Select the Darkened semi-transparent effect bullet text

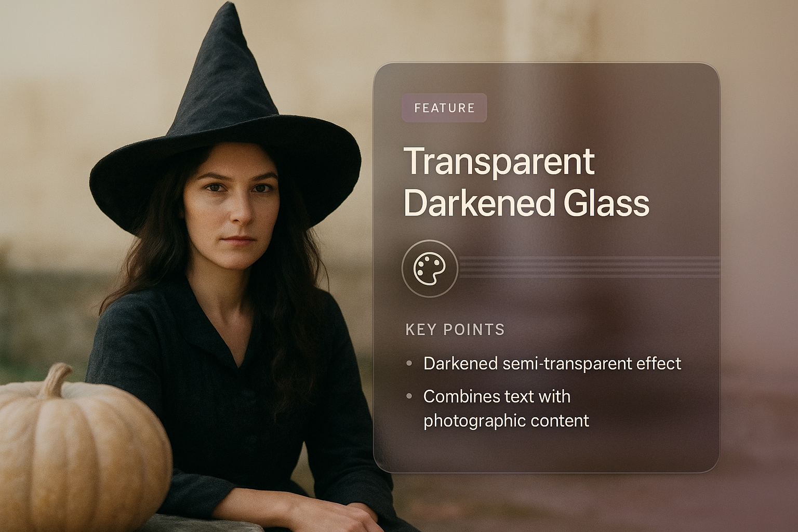(x=552, y=363)
